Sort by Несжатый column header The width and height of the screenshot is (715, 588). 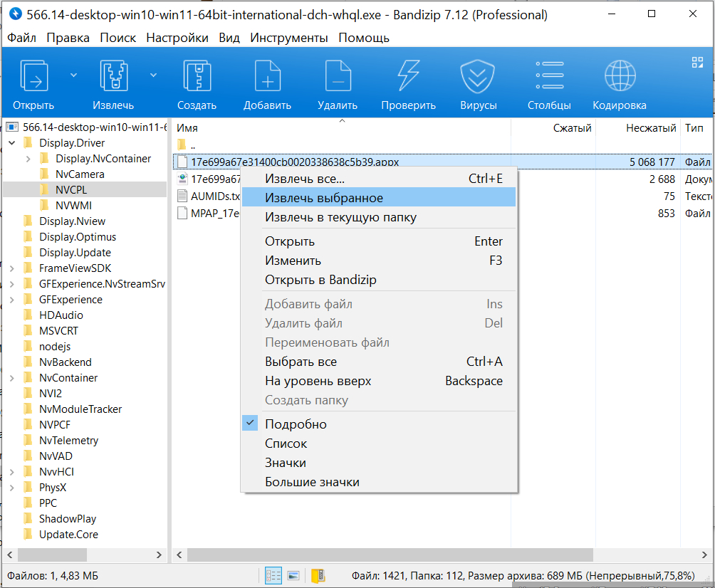pos(638,128)
